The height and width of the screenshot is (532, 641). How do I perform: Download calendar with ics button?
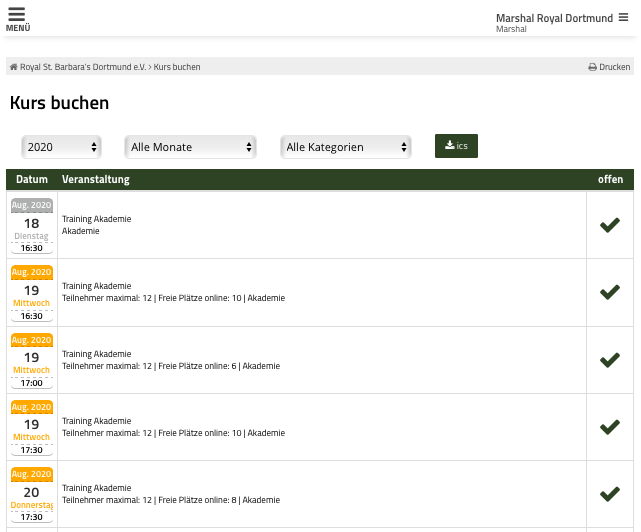tap(456, 146)
